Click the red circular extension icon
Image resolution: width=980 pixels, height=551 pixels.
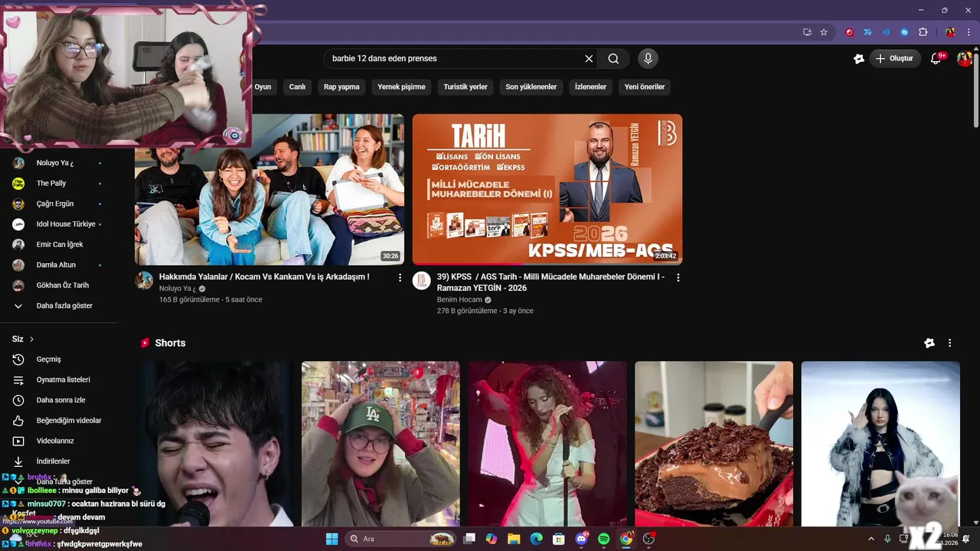tap(849, 32)
